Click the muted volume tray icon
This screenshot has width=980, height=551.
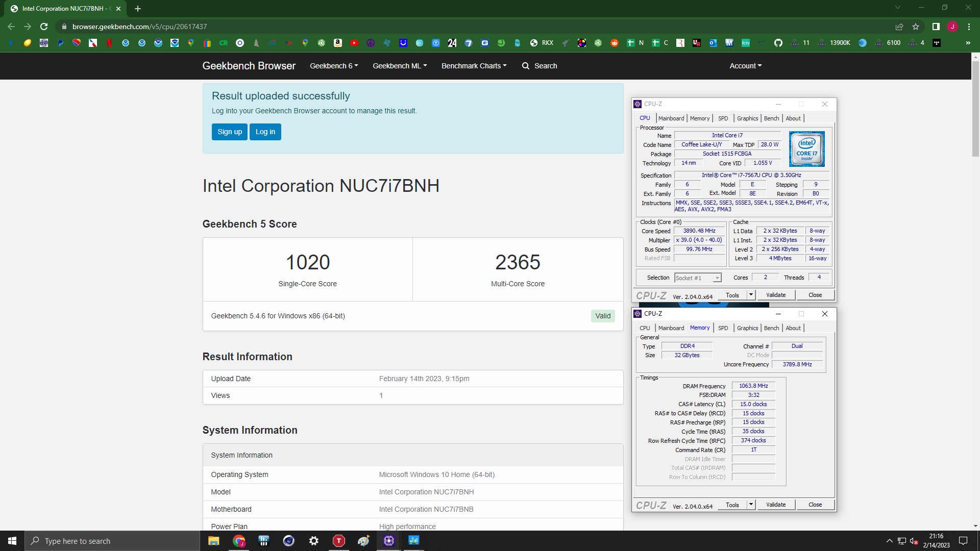914,541
